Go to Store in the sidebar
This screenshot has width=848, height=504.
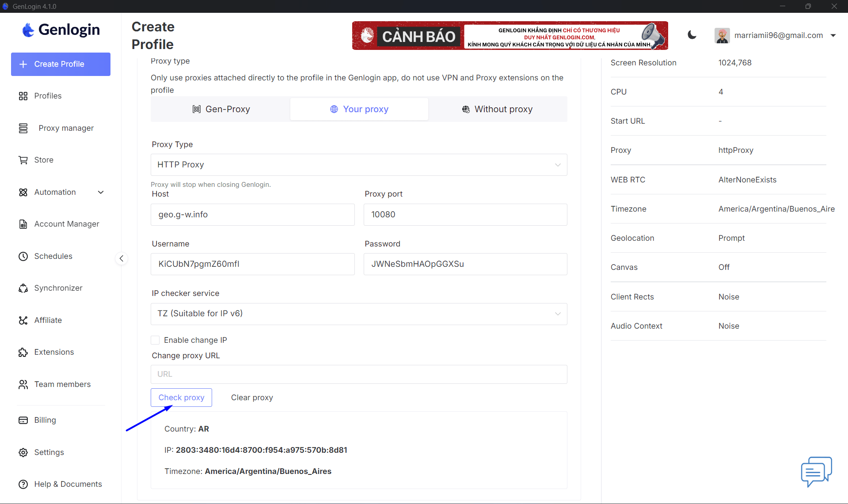click(x=44, y=160)
